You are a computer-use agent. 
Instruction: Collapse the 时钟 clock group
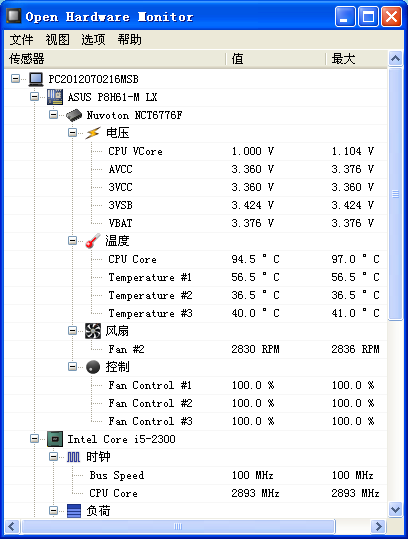coord(53,456)
